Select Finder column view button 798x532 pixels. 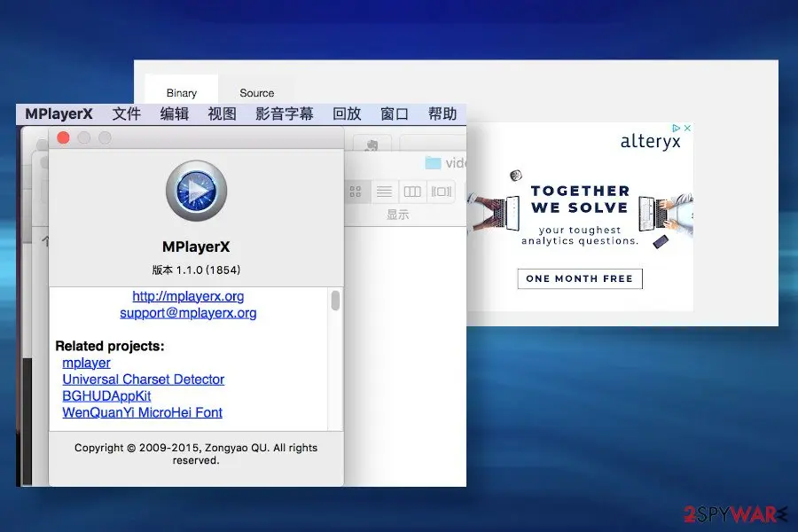412,192
